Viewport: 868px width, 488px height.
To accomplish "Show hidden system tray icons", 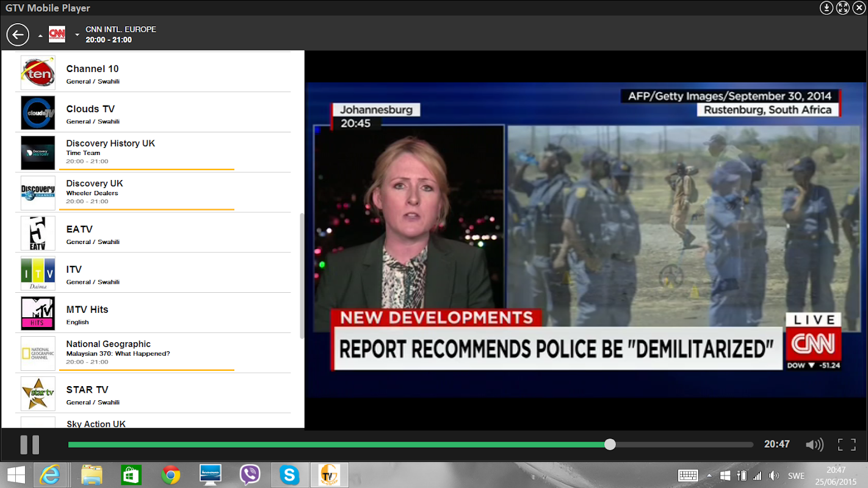I will 709,476.
